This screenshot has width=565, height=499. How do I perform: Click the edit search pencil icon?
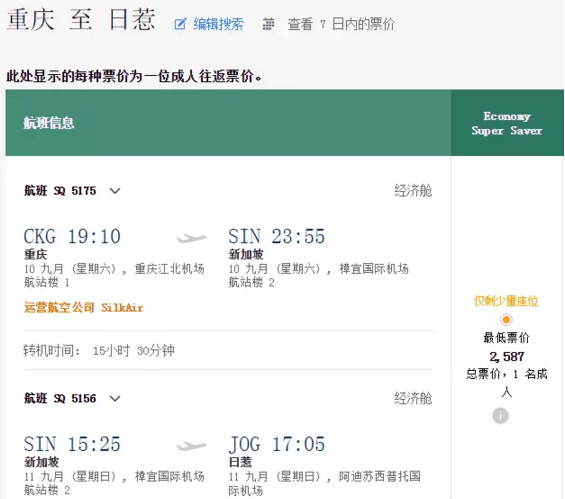180,24
